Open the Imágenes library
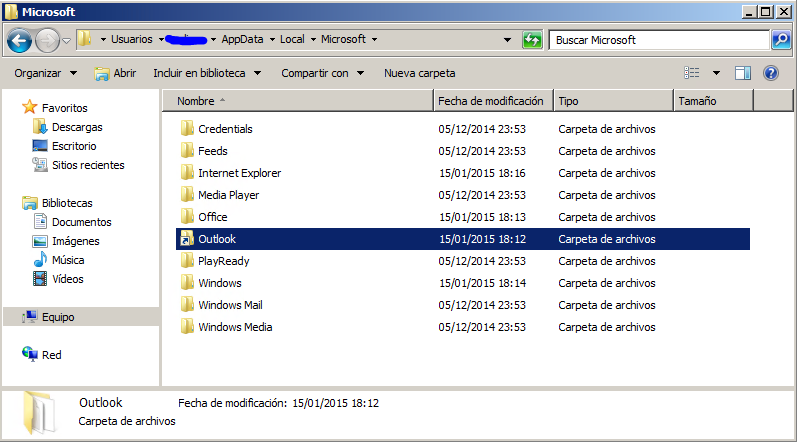 pos(66,241)
